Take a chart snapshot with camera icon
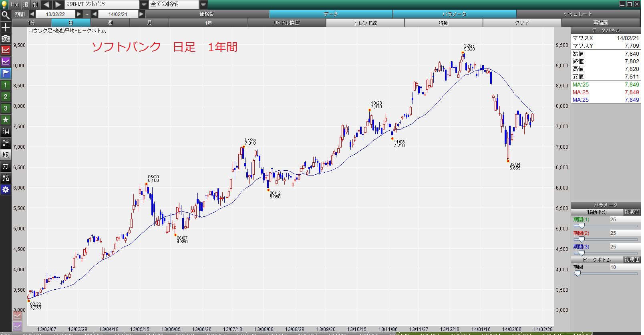The image size is (644, 335). pyautogui.click(x=6, y=38)
